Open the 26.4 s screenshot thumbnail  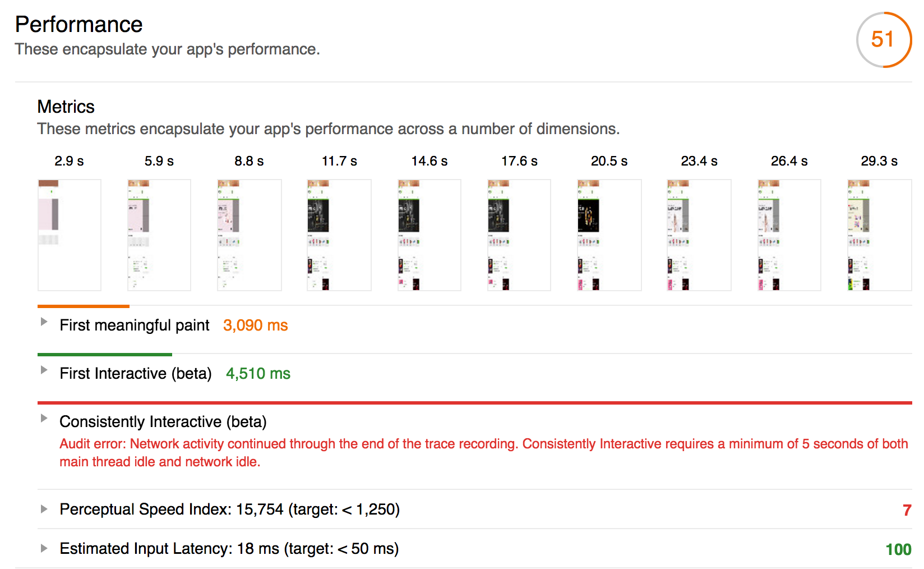pos(789,235)
